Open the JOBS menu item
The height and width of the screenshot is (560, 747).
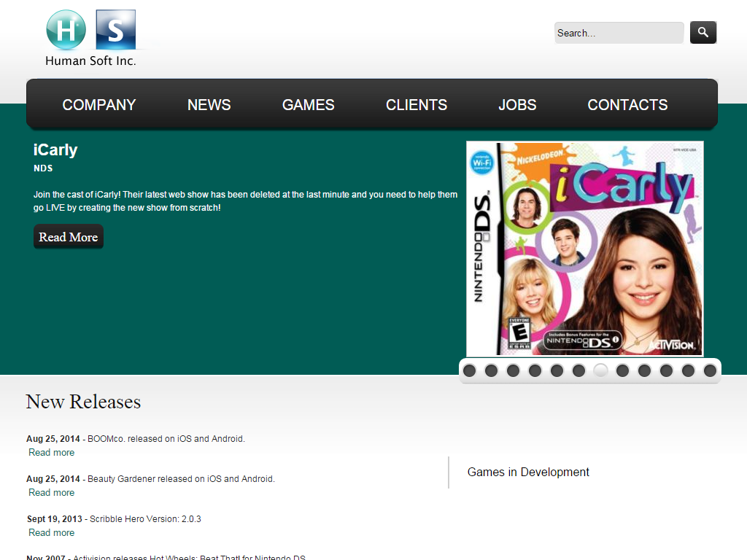click(517, 105)
